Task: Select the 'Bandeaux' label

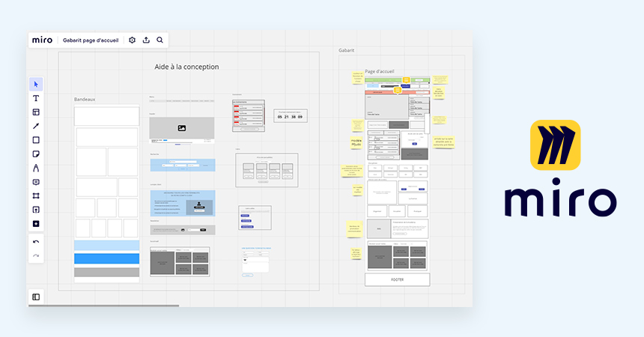Action: 85,100
